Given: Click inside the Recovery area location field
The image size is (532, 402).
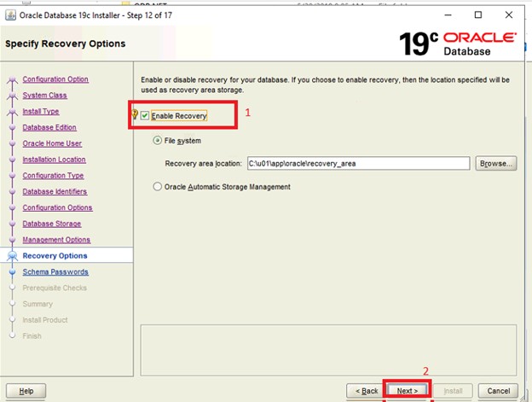Looking at the screenshot, I should (357, 163).
